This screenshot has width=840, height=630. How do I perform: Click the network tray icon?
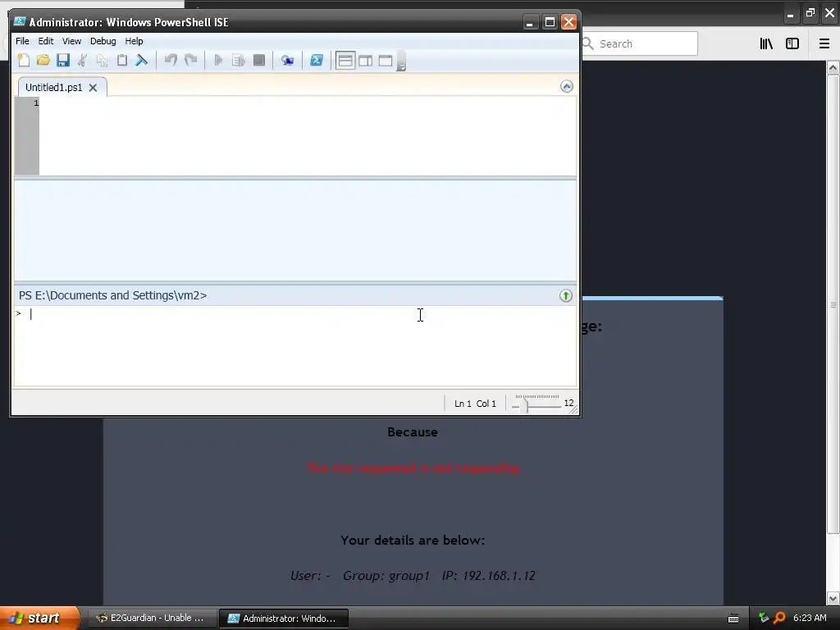click(x=764, y=619)
